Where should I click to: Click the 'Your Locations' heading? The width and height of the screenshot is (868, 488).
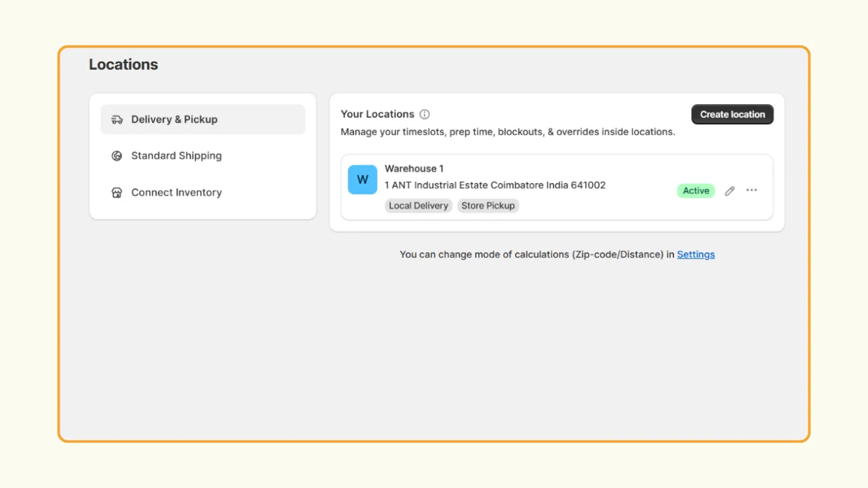377,114
